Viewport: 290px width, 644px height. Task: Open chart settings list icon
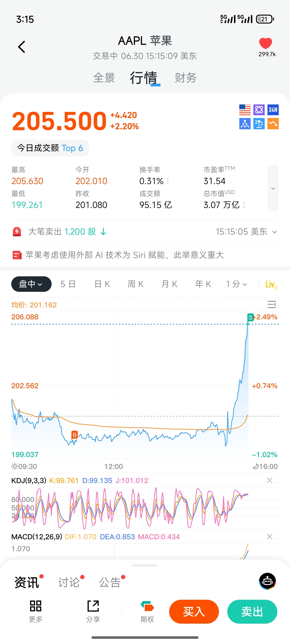coord(271,304)
